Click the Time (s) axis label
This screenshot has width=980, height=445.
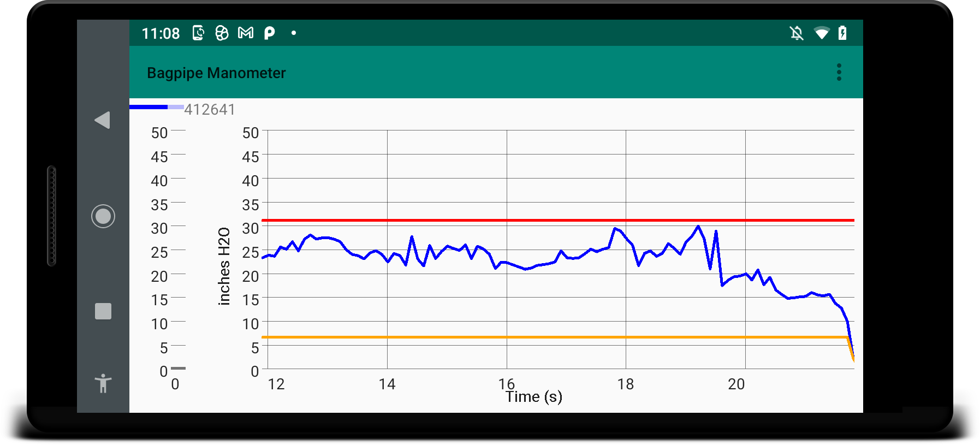533,397
